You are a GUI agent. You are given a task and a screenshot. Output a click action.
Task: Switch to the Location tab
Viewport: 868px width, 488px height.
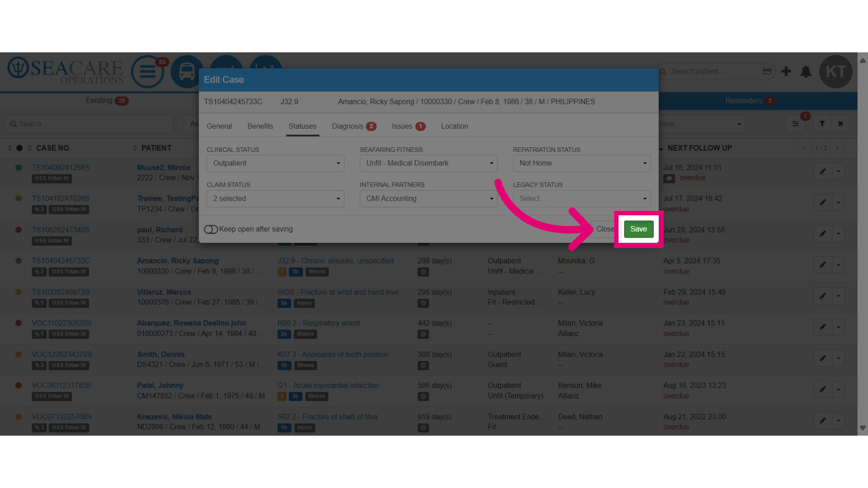[454, 126]
